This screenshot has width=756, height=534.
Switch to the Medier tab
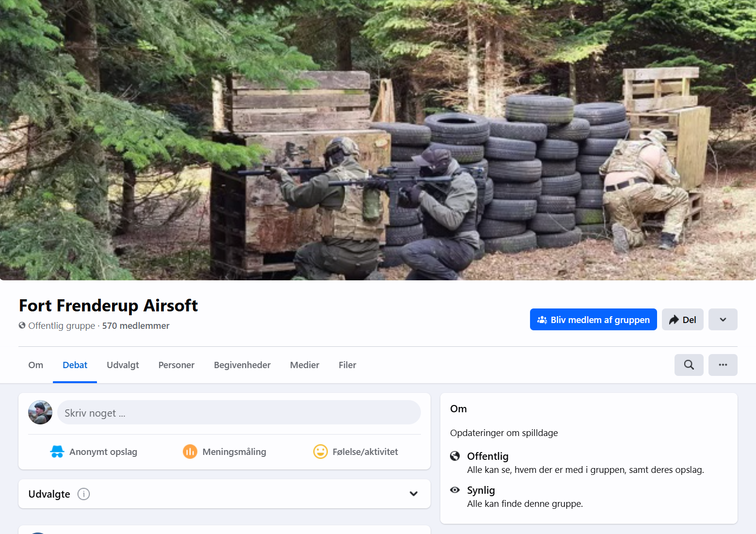tap(305, 365)
